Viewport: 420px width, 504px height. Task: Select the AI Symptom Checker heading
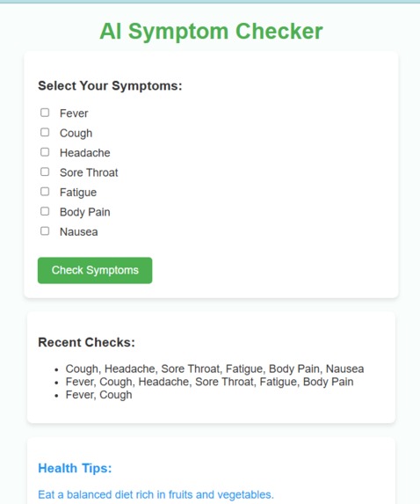[x=211, y=32]
